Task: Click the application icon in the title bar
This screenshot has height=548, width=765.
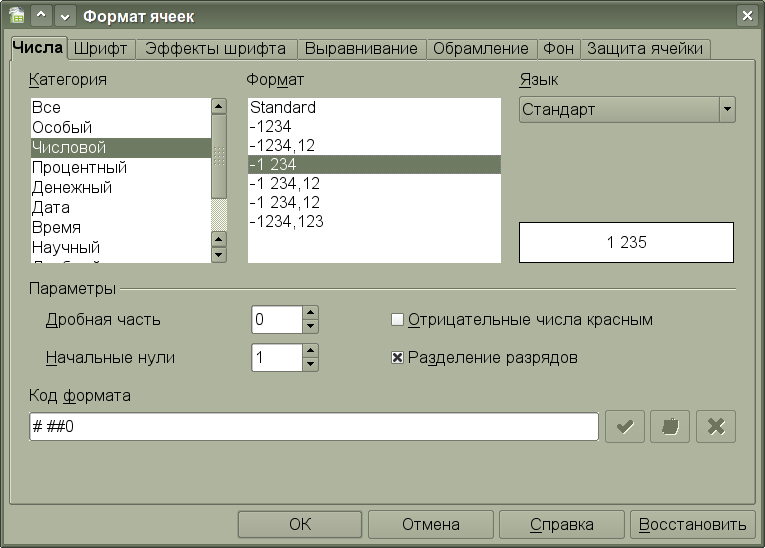Action: (16, 16)
